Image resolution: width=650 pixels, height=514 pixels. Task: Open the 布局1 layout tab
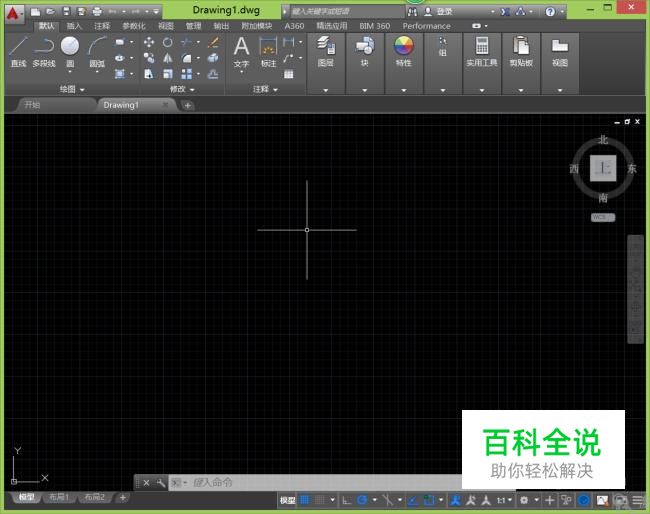point(59,497)
